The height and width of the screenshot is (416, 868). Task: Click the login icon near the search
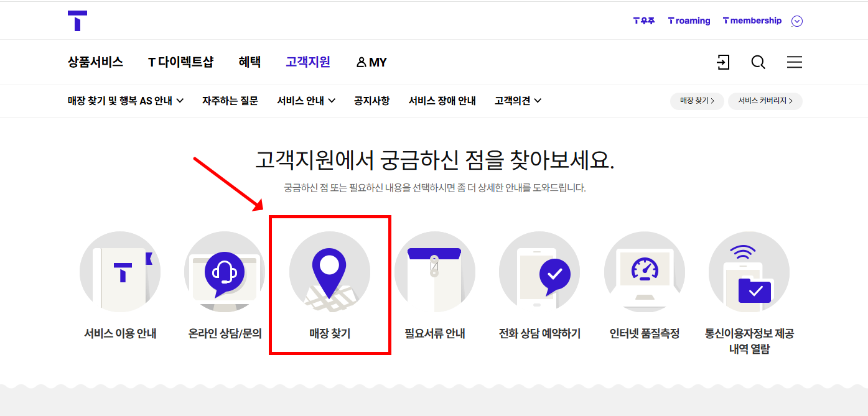point(723,62)
